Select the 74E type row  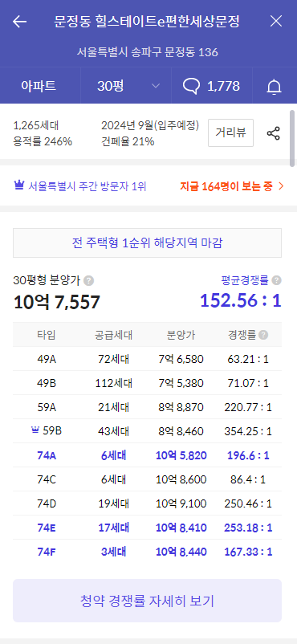(x=147, y=528)
